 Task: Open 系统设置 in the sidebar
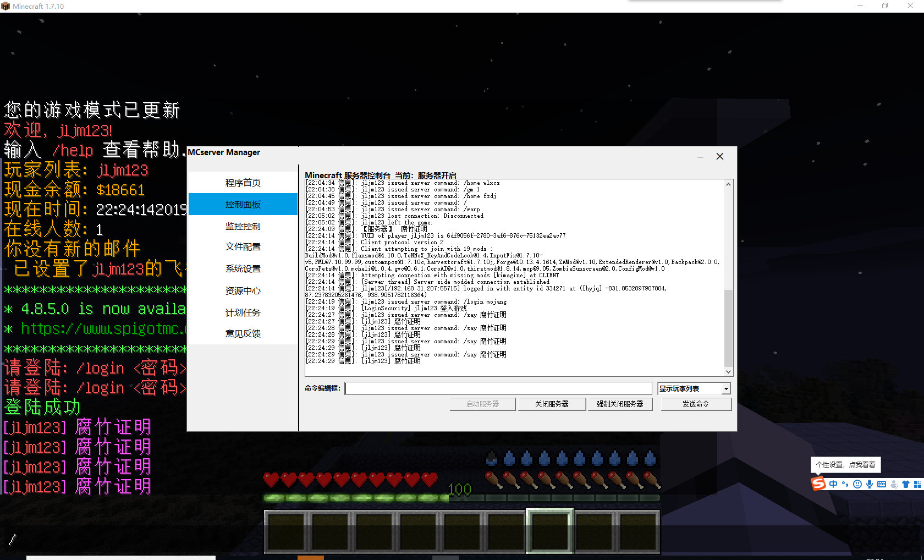pyautogui.click(x=243, y=268)
